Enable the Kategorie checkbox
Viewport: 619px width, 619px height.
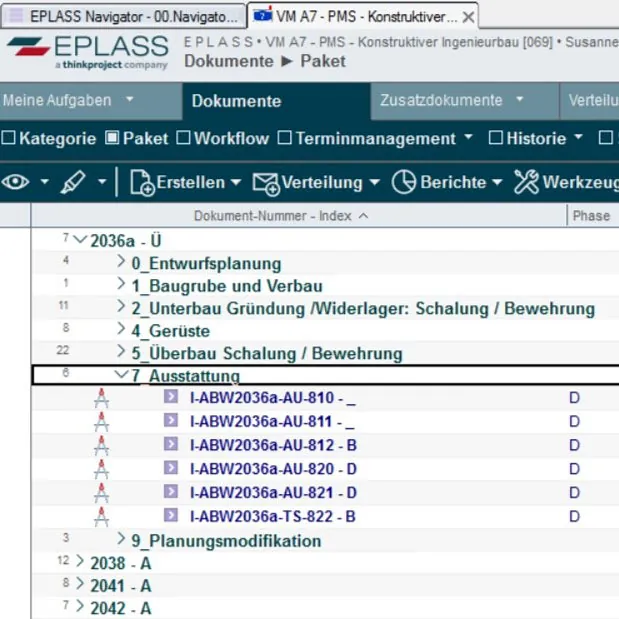click(8, 138)
